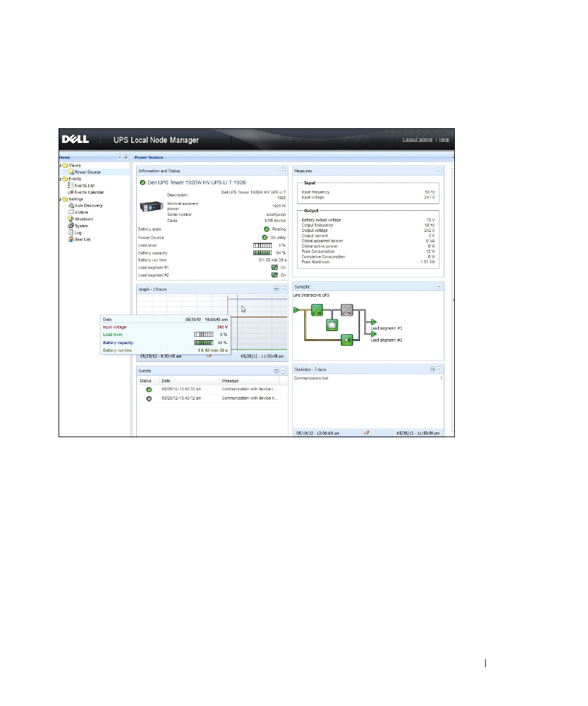Click the Load segment #2 outlet icon
Viewport: 588px width, 706px height.
click(274, 275)
